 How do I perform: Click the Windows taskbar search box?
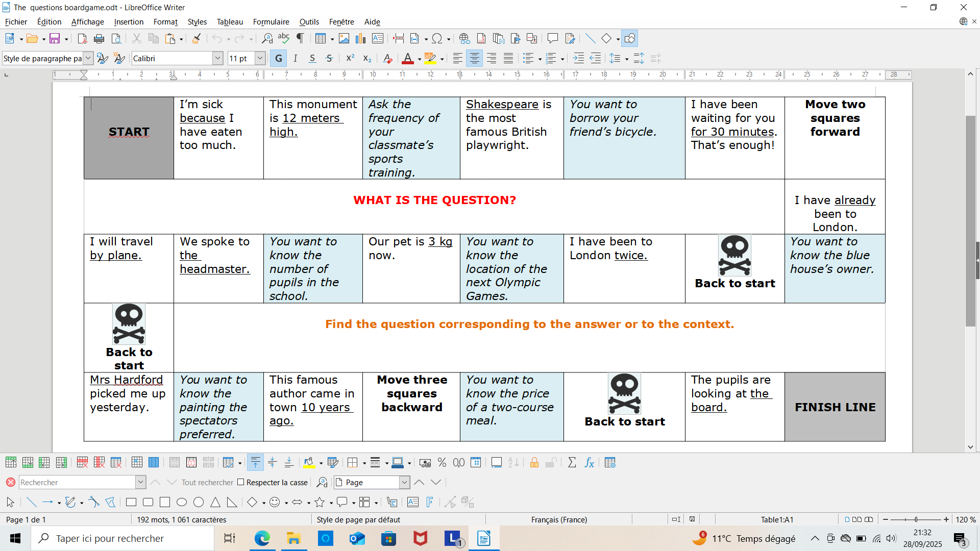(x=122, y=538)
